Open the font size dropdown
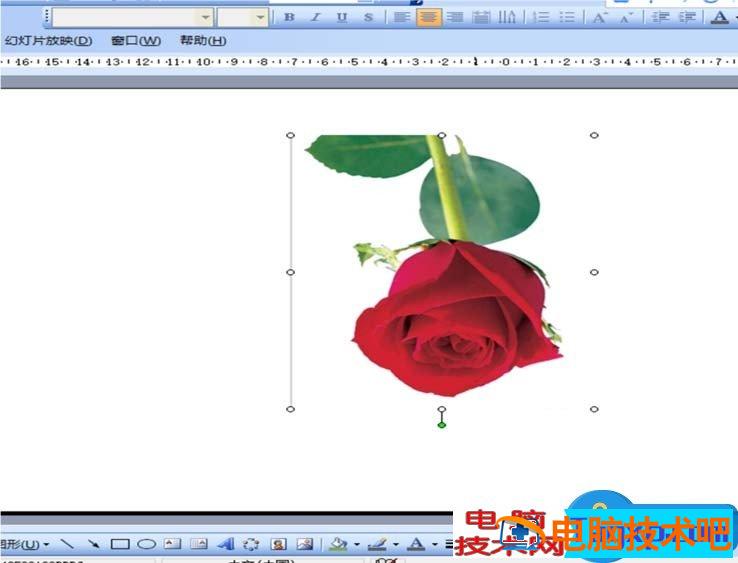The height and width of the screenshot is (563, 738). (260, 17)
